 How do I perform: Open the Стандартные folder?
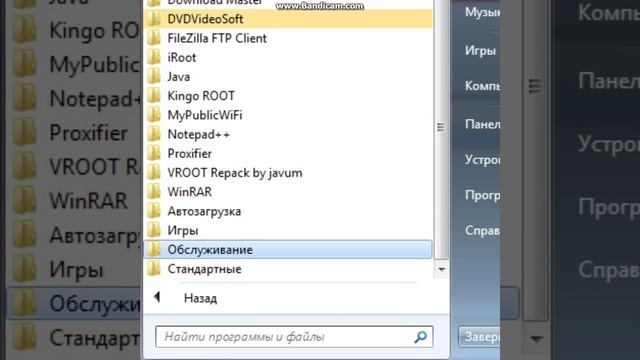pyautogui.click(x=288, y=269)
